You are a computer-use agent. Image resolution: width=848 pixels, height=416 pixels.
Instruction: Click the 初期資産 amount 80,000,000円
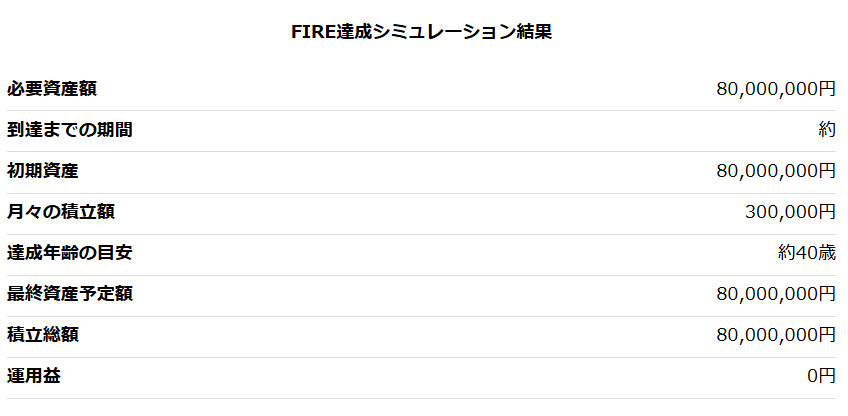click(x=776, y=171)
